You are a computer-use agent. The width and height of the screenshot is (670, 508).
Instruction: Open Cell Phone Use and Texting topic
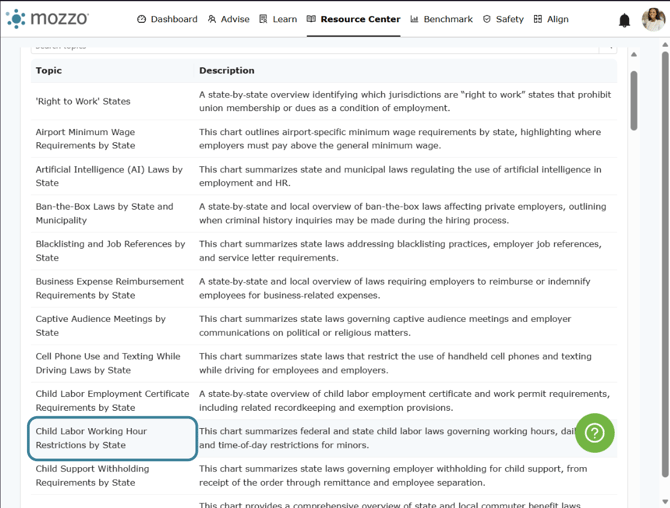[x=108, y=363]
